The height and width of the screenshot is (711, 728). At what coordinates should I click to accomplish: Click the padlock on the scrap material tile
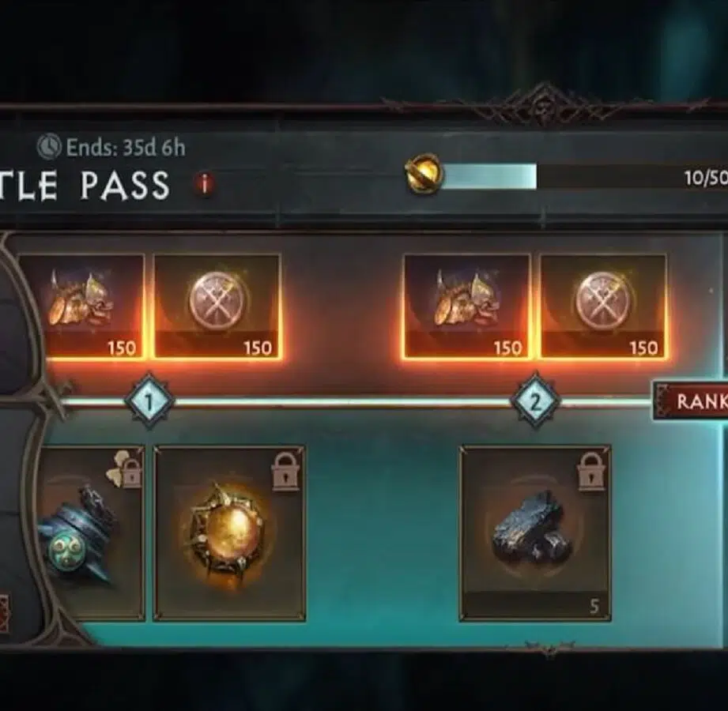(591, 472)
